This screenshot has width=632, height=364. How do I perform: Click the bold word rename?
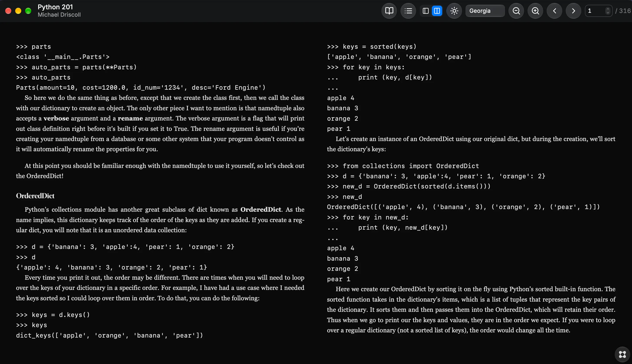[x=130, y=118]
